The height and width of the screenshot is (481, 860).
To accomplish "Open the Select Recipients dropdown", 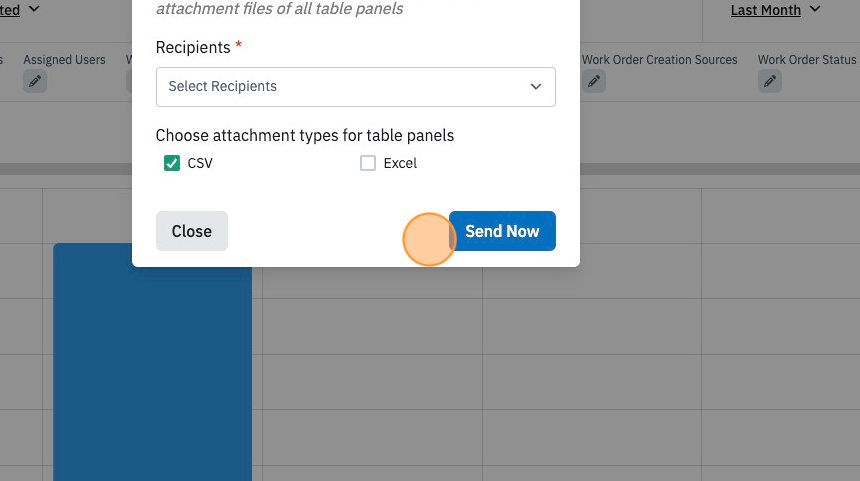I will (x=355, y=87).
